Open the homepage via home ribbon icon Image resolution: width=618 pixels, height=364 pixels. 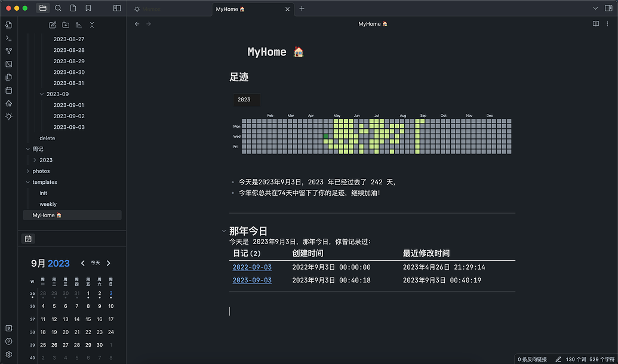(x=8, y=103)
